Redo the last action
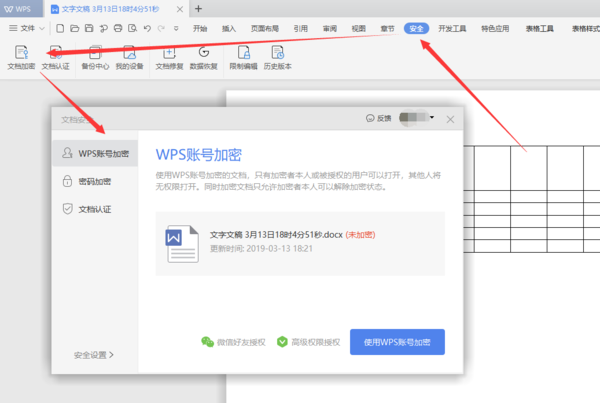Screen dimensions: 600x403 click(161, 28)
